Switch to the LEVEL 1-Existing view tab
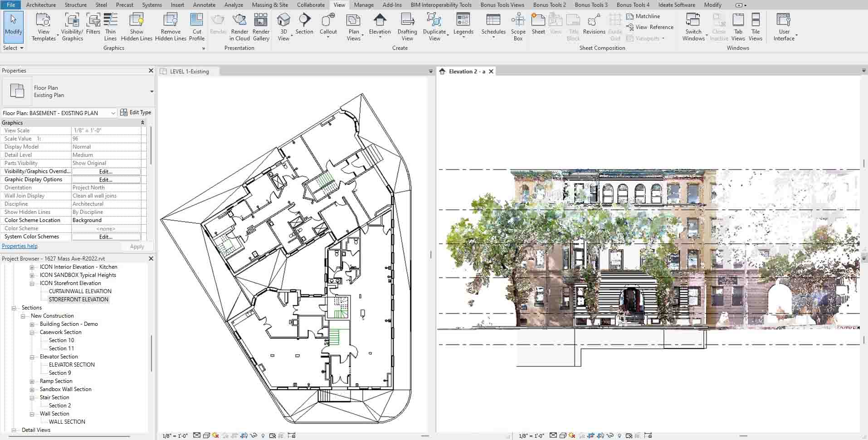868x440 pixels. tap(189, 72)
